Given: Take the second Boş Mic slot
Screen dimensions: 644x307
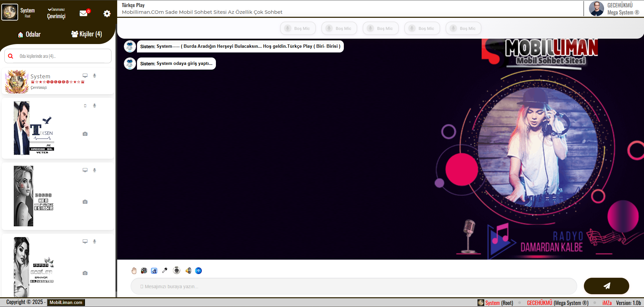Looking at the screenshot, I should click(x=339, y=28).
